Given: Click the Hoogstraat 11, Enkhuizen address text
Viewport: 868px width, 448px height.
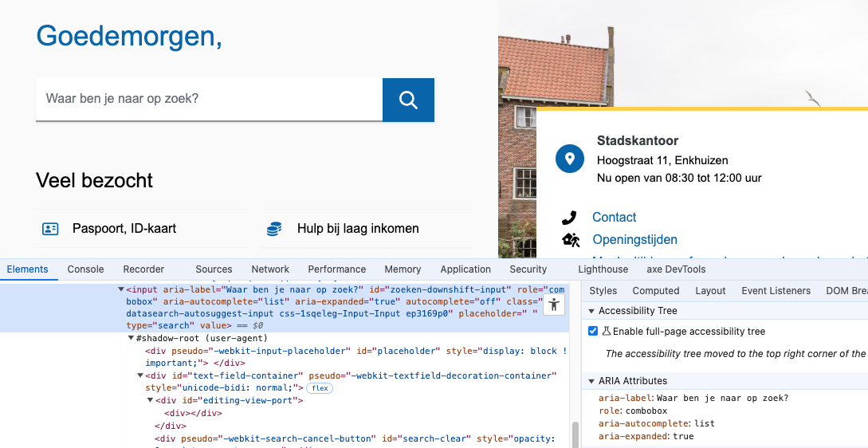Looking at the screenshot, I should 662,160.
